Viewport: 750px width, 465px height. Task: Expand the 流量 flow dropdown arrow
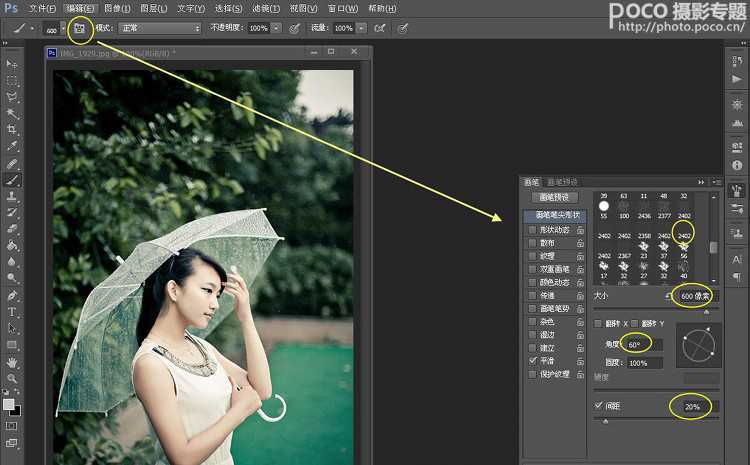pyautogui.click(x=360, y=29)
